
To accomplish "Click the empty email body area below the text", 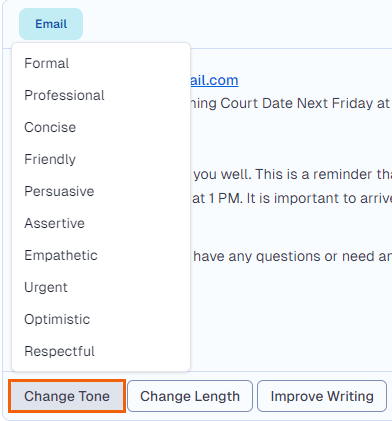I will pyautogui.click(x=290, y=320).
